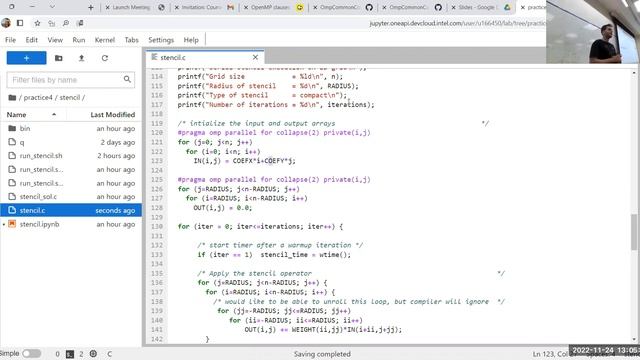Screen dimensions: 640x360
Task: Close the OpenMP clauses browser tab
Action: (x=246, y=7)
